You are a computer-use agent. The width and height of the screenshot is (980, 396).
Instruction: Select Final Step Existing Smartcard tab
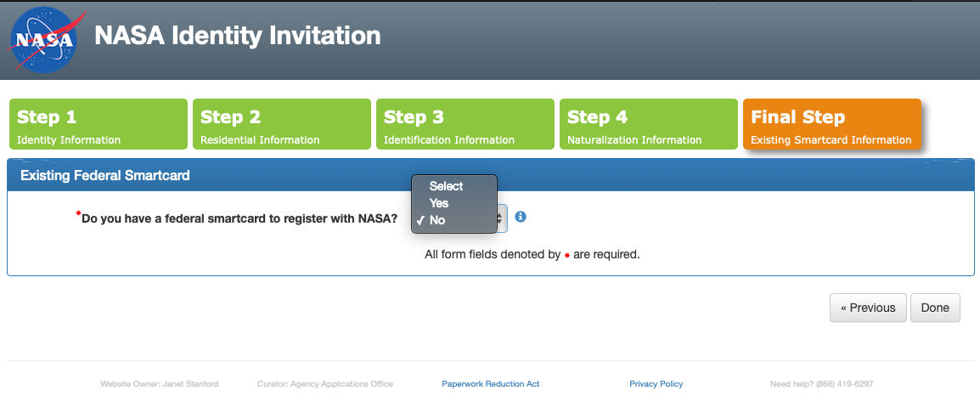(831, 124)
